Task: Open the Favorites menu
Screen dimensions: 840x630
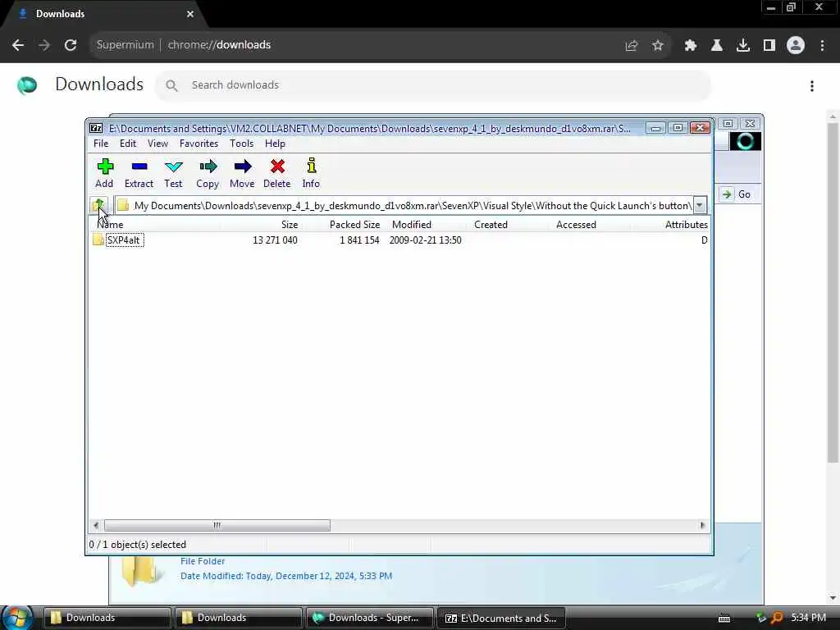Action: point(199,144)
